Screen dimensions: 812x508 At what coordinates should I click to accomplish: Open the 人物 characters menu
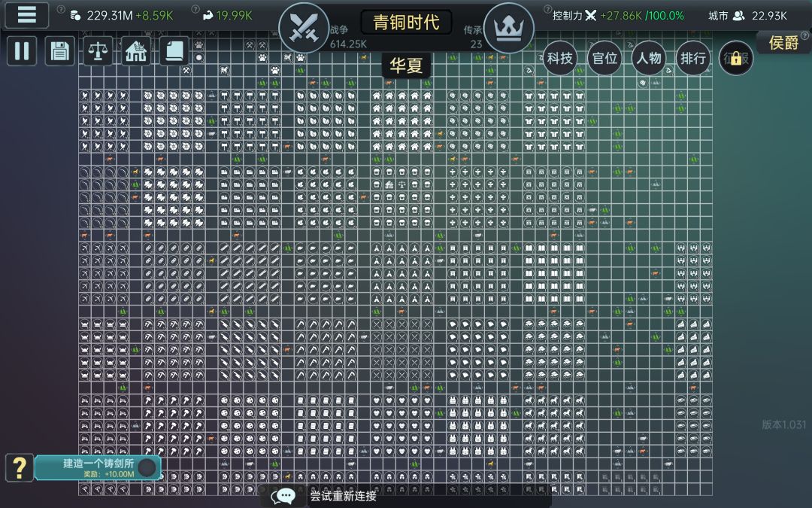[x=648, y=58]
